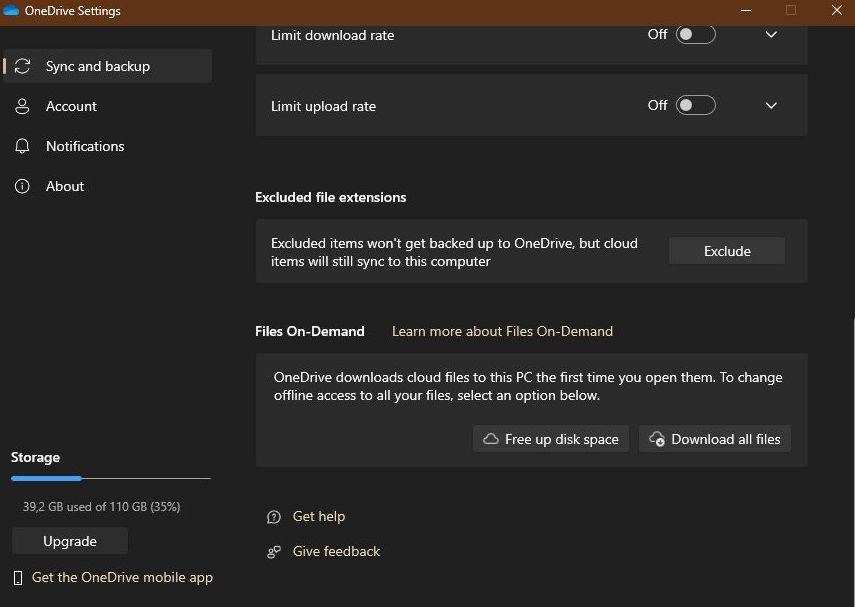Click the Free up disk space button
The height and width of the screenshot is (607, 855).
[551, 439]
